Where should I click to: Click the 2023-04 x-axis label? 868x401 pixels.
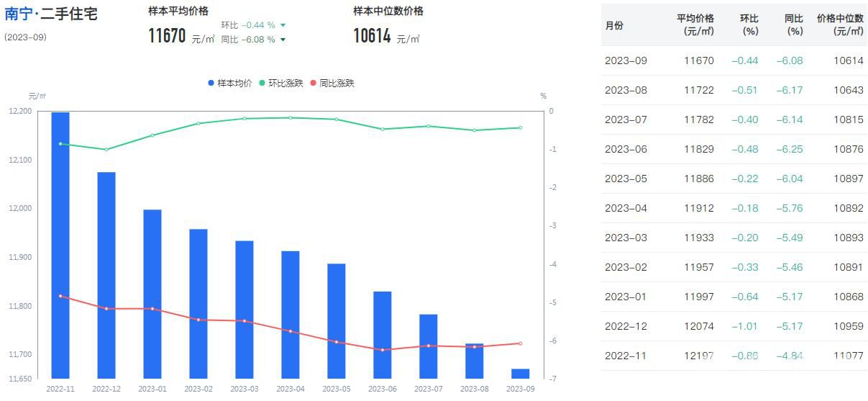pyautogui.click(x=291, y=389)
